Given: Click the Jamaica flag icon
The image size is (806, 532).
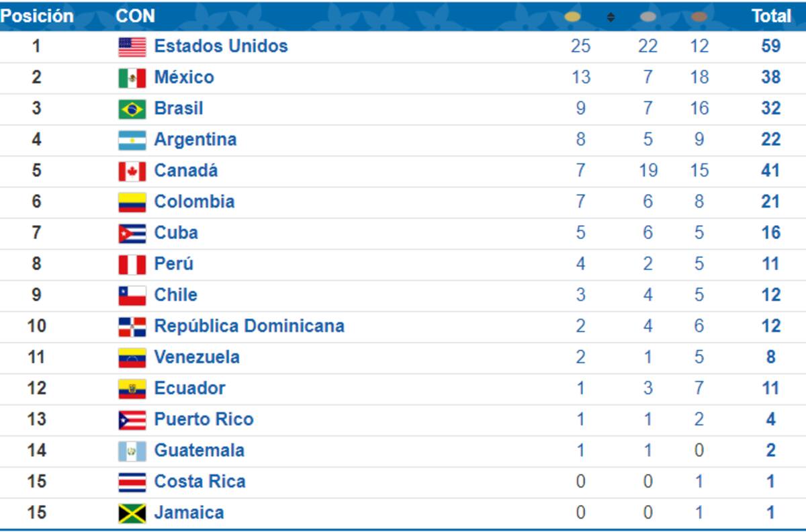Looking at the screenshot, I should click(x=132, y=513).
